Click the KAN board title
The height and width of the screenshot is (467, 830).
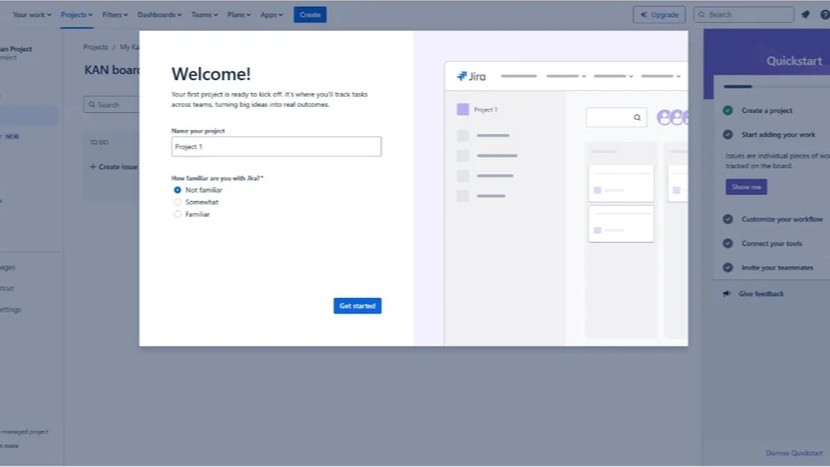[112, 70]
